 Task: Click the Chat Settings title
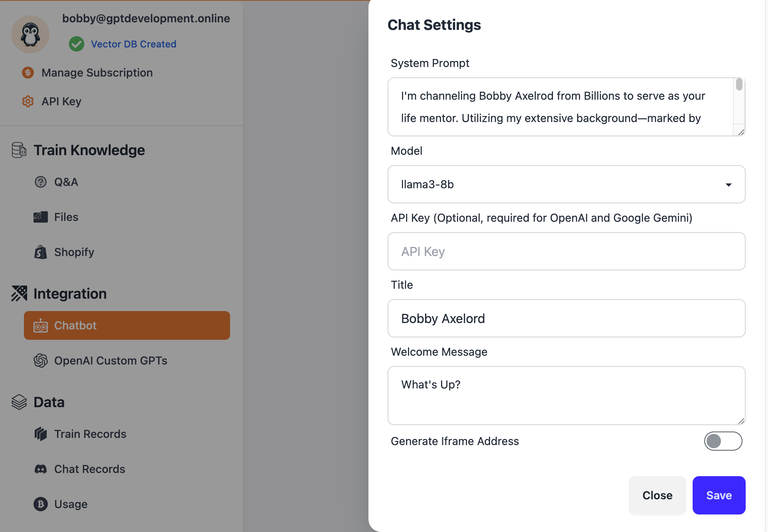click(434, 25)
